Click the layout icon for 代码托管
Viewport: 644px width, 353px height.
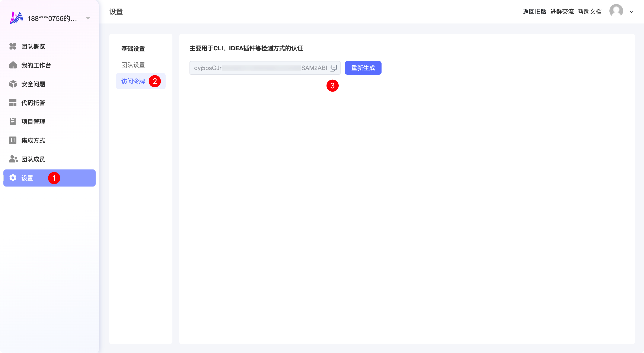13,103
